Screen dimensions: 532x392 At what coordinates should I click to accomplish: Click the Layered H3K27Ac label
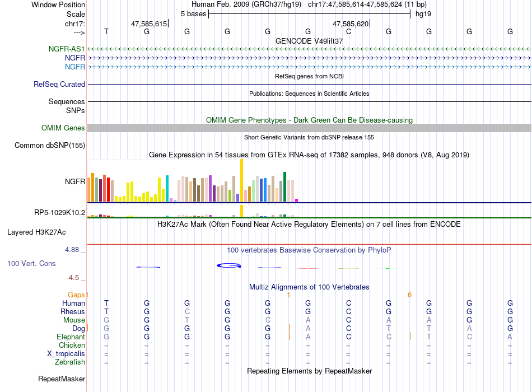click(36, 232)
